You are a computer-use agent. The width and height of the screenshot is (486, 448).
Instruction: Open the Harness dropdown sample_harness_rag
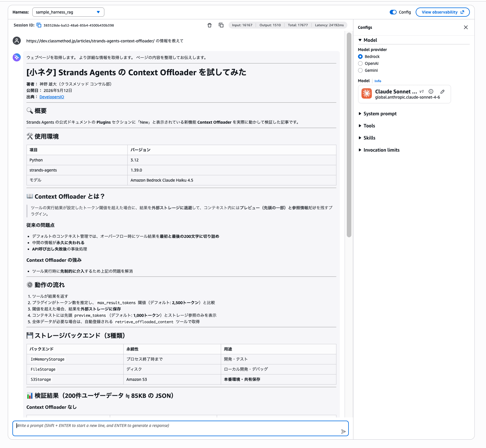68,12
